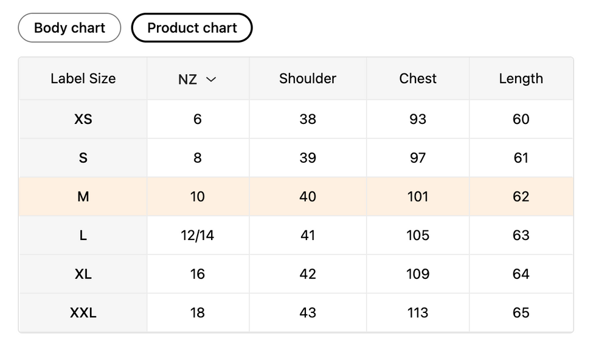Switch to the Body chart tab
This screenshot has height=364, width=596.
point(69,28)
